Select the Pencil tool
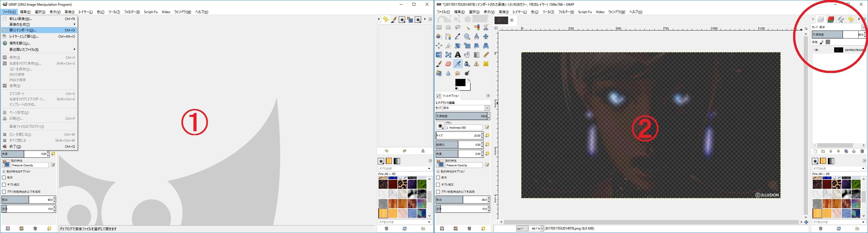This screenshot has width=868, height=233. point(486,55)
